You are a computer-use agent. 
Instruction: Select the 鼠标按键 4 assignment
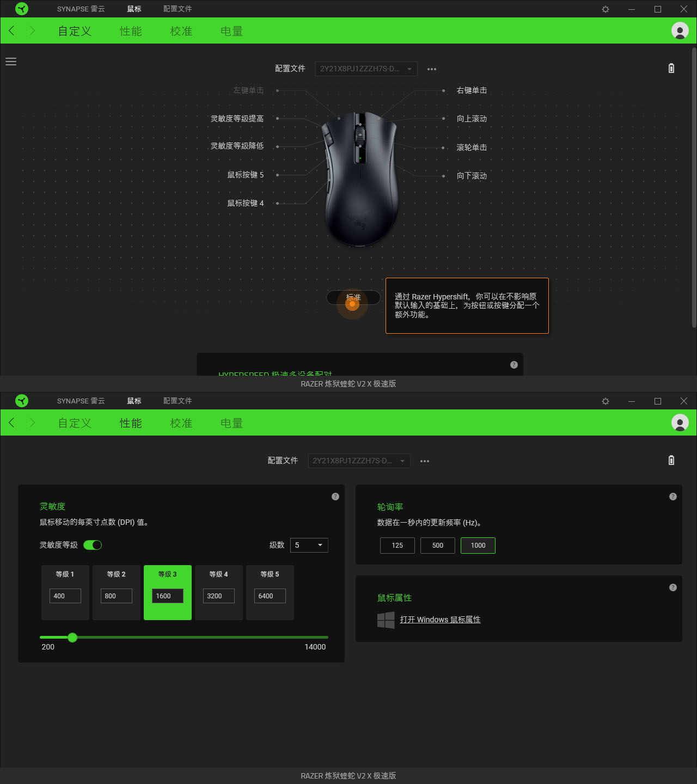click(x=245, y=203)
